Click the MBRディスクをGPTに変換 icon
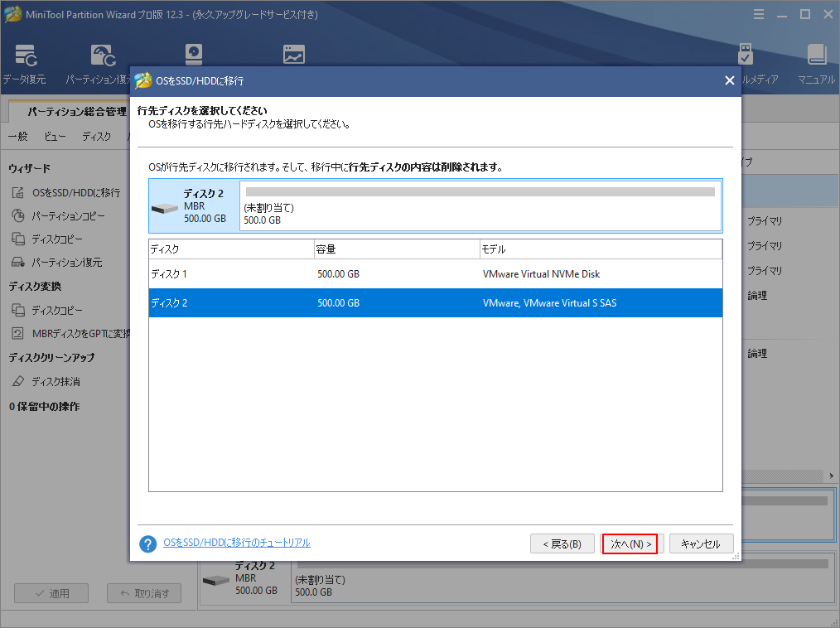Image resolution: width=840 pixels, height=628 pixels. pos(17,333)
